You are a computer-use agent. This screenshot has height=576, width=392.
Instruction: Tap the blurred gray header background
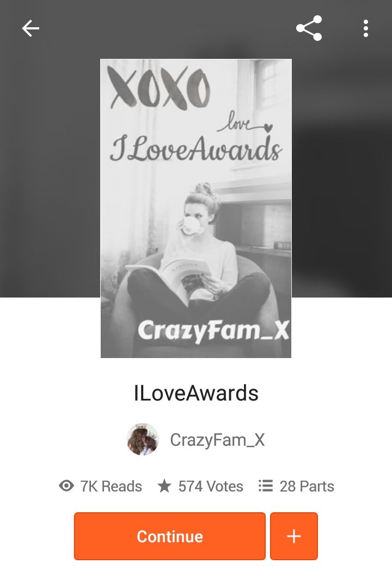click(50, 165)
